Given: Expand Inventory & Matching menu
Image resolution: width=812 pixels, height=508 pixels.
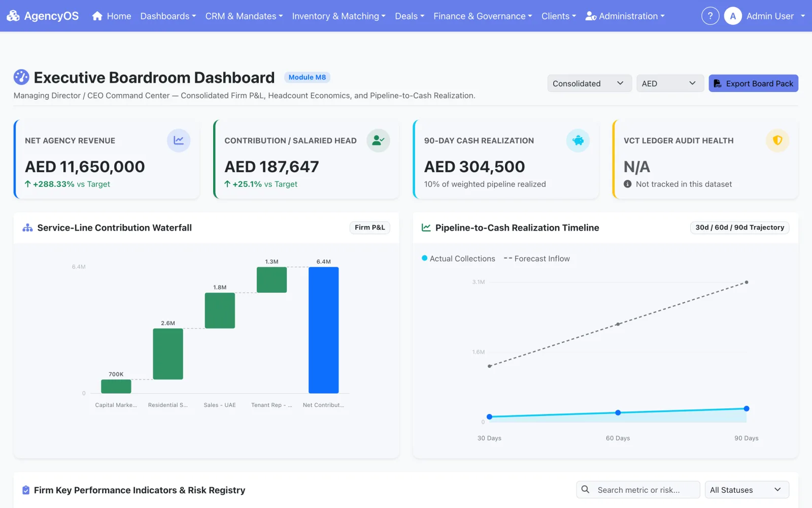Looking at the screenshot, I should (x=339, y=16).
